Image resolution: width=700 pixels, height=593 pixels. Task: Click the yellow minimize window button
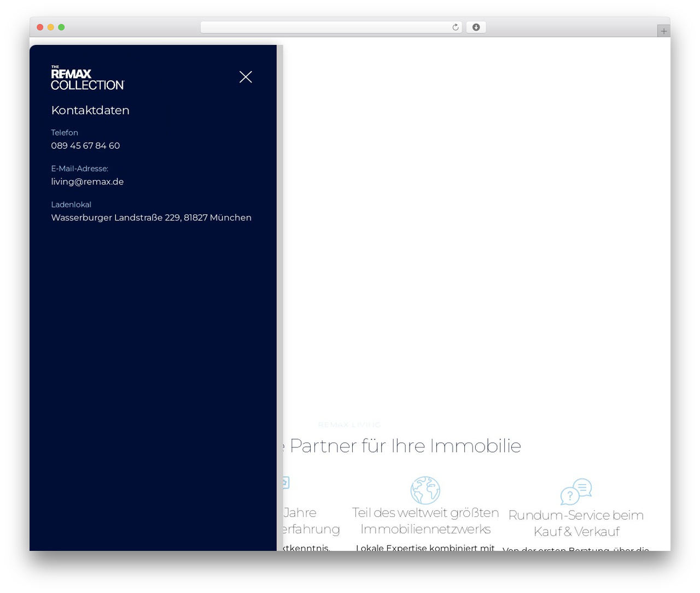[x=51, y=27]
